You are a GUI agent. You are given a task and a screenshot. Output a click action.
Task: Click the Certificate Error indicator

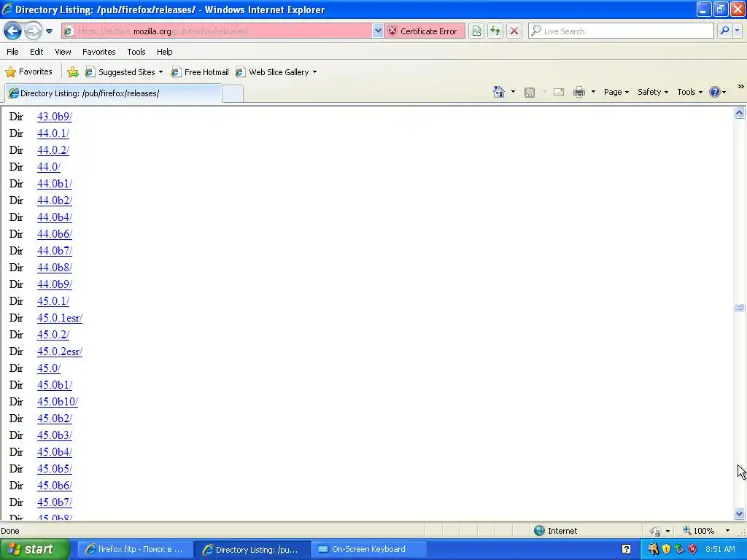click(423, 31)
